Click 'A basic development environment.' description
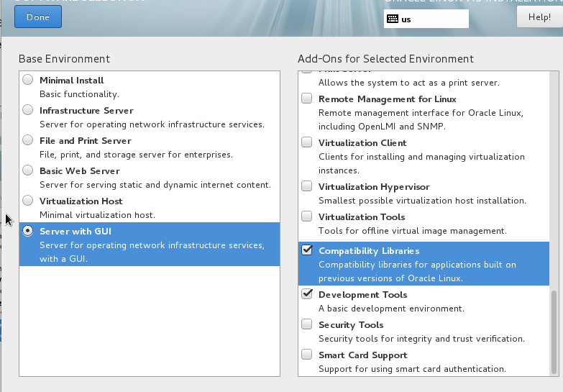The width and height of the screenshot is (563, 392). coord(391,309)
